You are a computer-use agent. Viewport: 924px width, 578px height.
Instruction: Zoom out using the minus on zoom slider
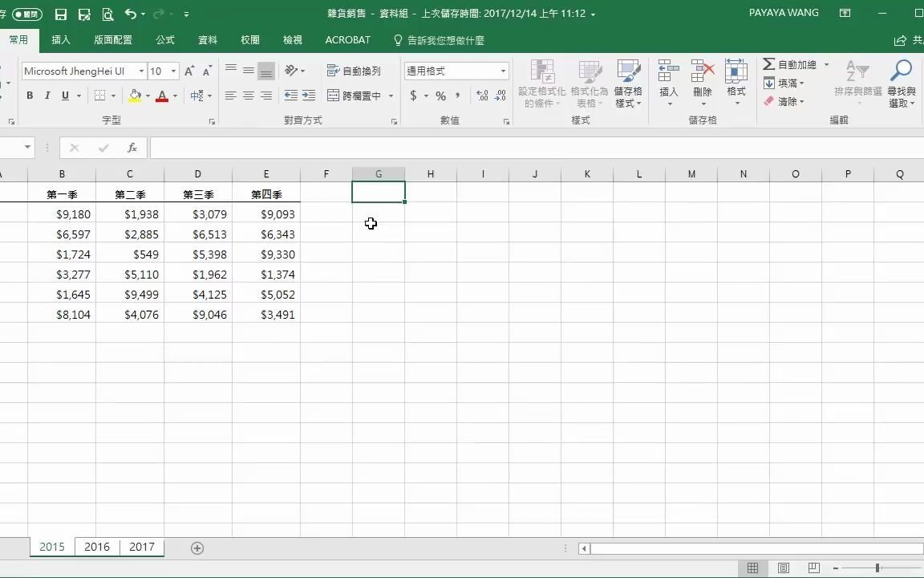[834, 568]
